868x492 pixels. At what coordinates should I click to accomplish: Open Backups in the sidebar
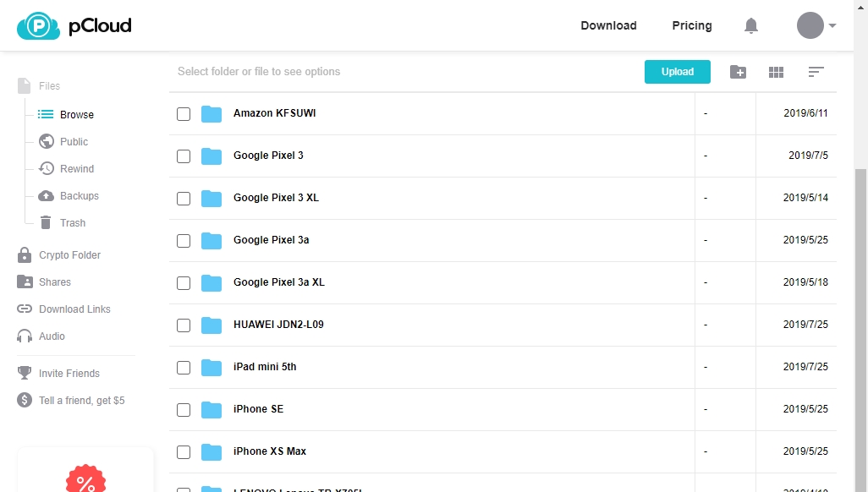tap(80, 196)
